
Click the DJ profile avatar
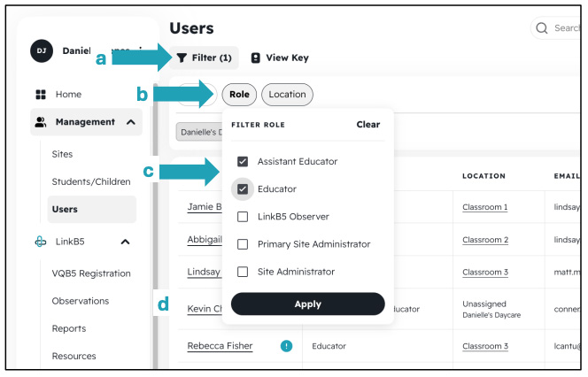click(42, 50)
